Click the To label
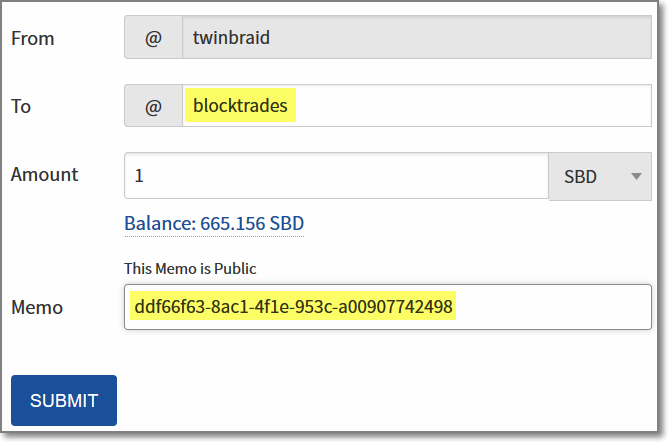The image size is (668, 442). (x=21, y=106)
